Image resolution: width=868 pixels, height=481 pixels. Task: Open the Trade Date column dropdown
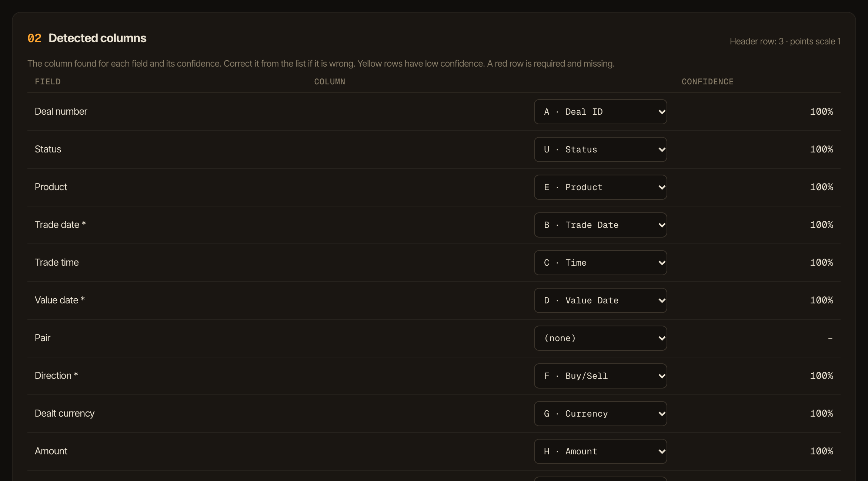tap(600, 225)
